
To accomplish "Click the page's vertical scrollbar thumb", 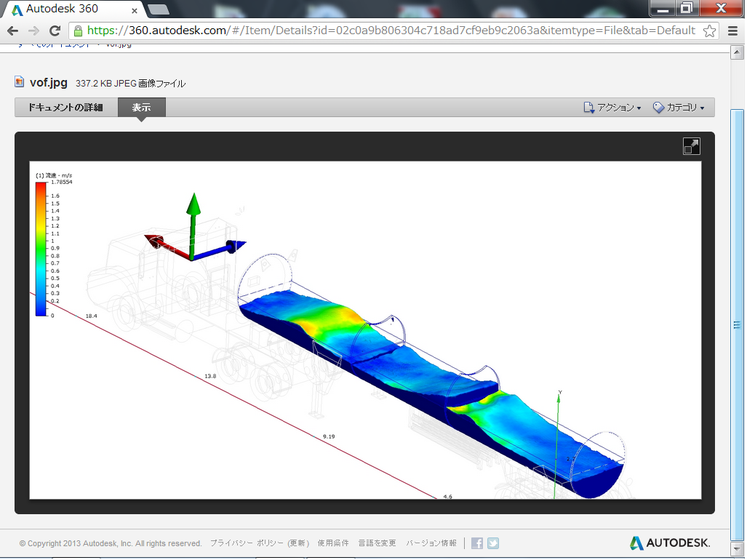I will [737, 324].
